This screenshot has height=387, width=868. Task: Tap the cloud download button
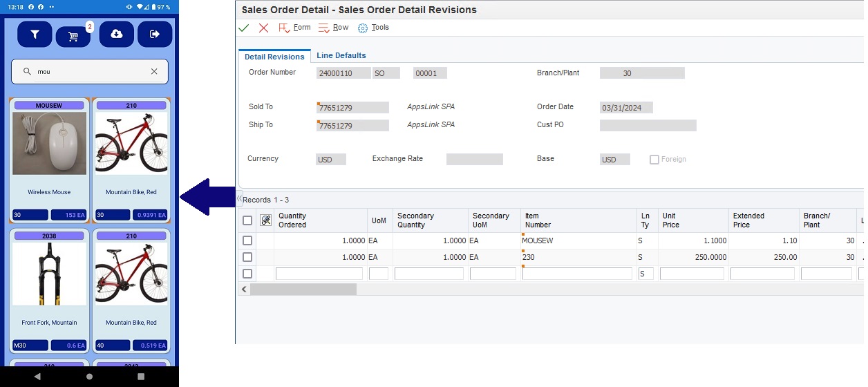coord(117,34)
